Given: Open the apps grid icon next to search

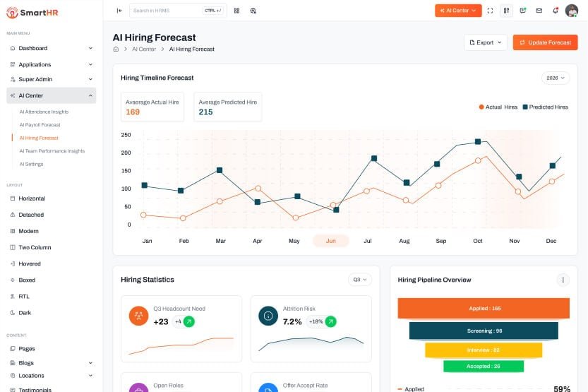Looking at the screenshot, I should click(x=236, y=11).
